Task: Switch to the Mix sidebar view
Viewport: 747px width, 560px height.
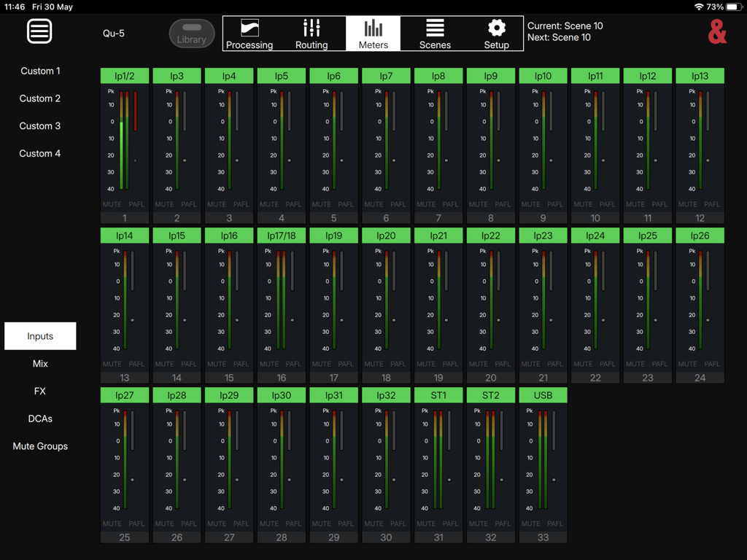Action: pyautogui.click(x=40, y=363)
